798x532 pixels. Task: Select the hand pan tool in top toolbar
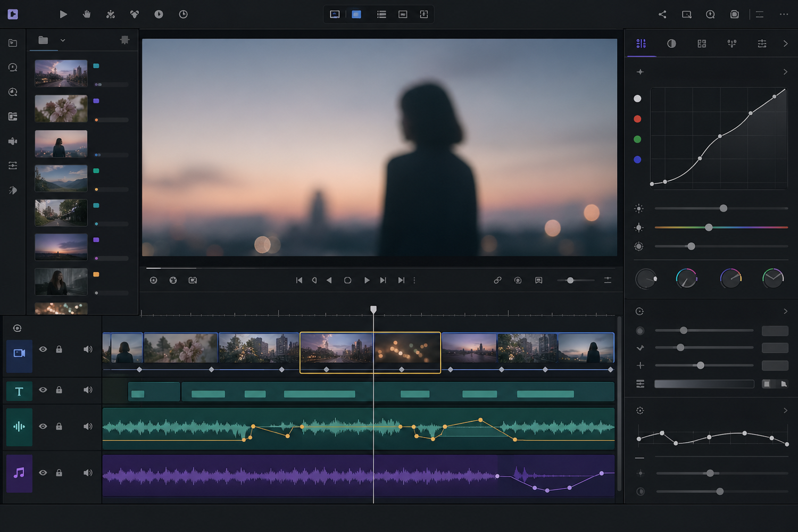tap(87, 14)
